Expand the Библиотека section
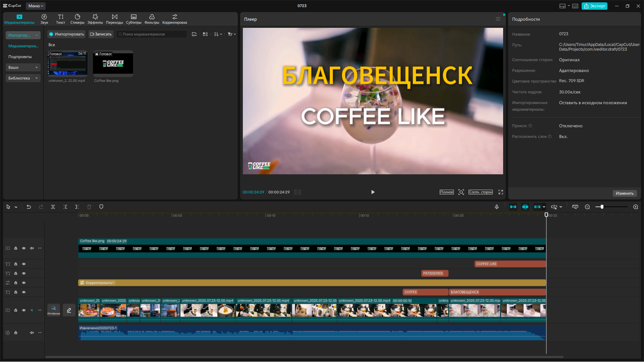 click(23, 78)
